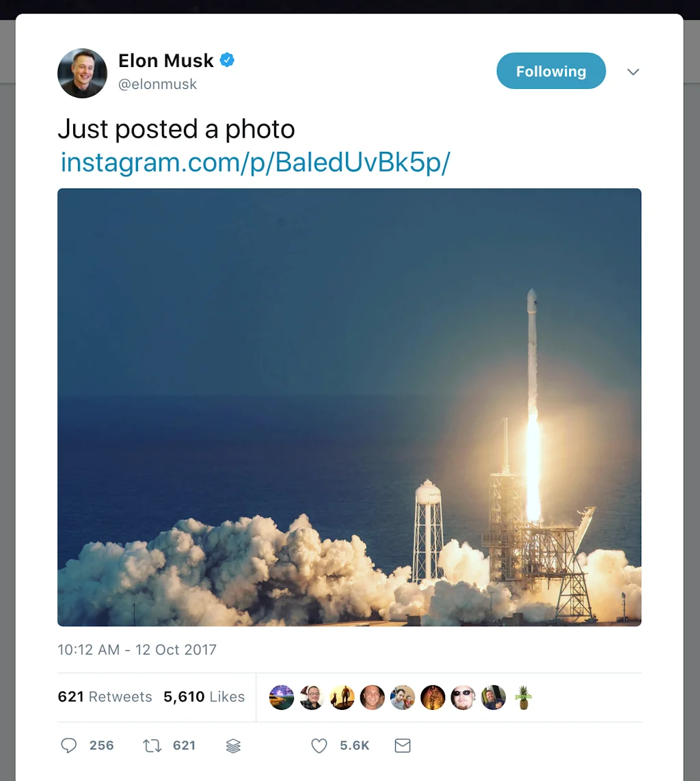Open the instagram.com/p/BaledUvBk5p/ link
Screen dimensions: 700x781
click(256, 162)
